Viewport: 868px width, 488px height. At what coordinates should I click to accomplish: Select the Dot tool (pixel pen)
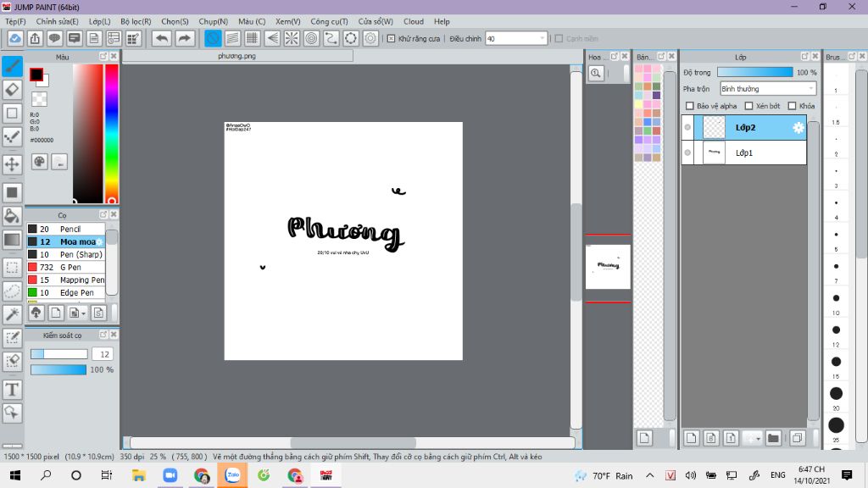pos(12,136)
